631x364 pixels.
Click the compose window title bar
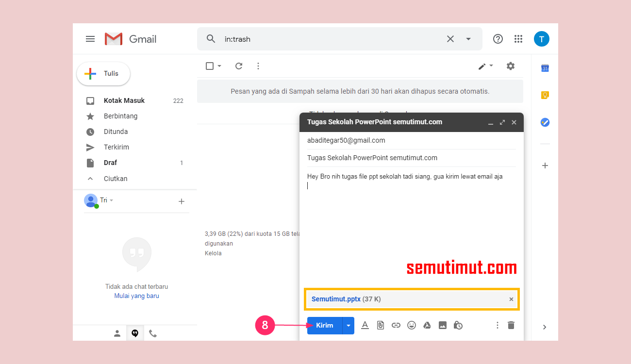pos(412,122)
